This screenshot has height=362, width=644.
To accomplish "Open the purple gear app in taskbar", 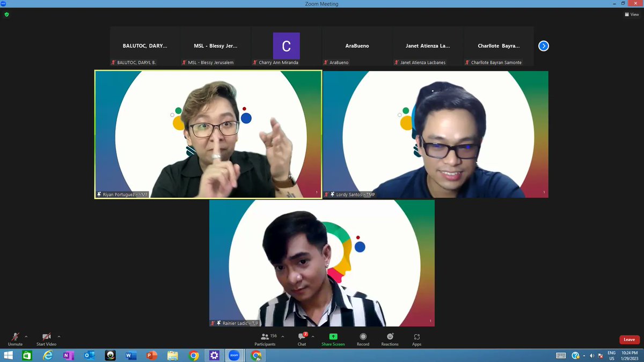I will 214,355.
